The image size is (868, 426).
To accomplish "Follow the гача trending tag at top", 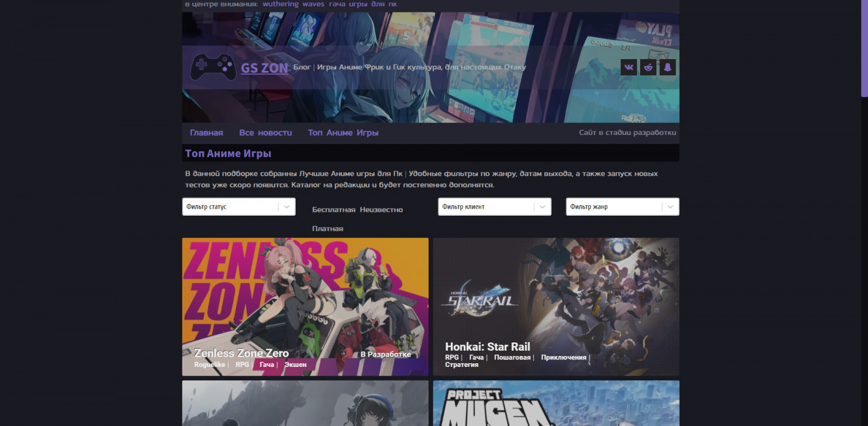I will click(x=337, y=4).
